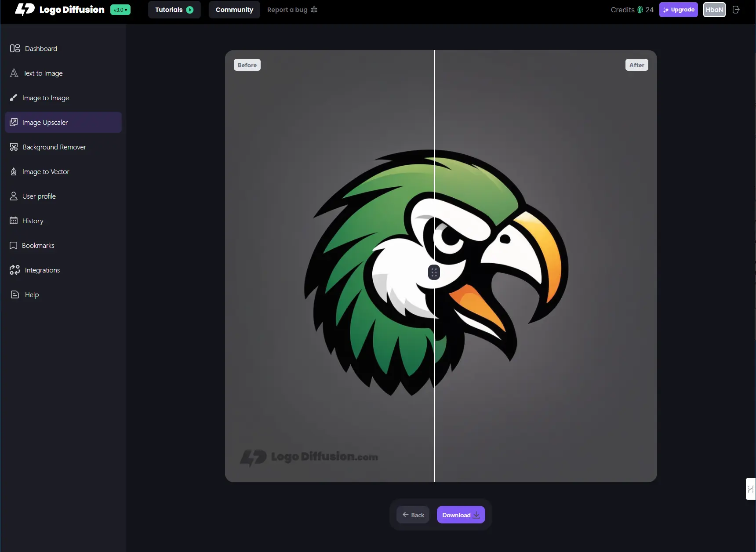Click the side widget tab at right edge
This screenshot has width=756, height=552.
click(751, 489)
